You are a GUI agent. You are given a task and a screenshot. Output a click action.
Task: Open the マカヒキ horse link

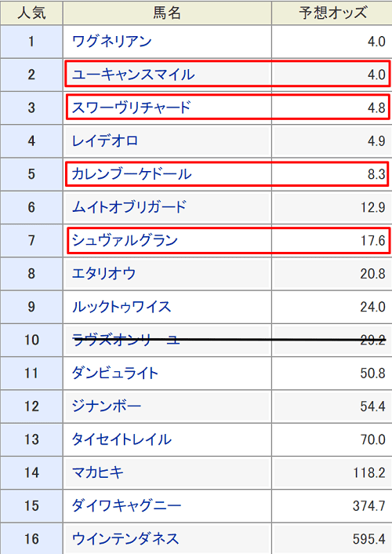pos(98,472)
